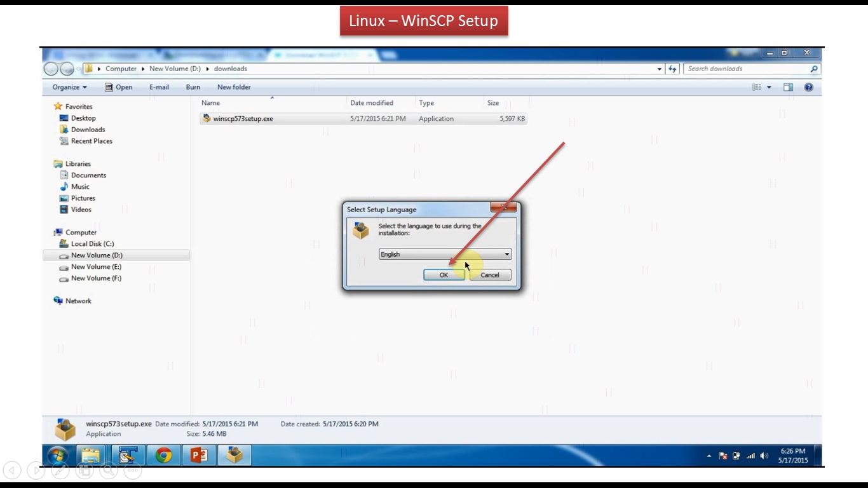Open the text editor taskbar icon
Image resolution: width=868 pixels, height=488 pixels.
point(128,455)
